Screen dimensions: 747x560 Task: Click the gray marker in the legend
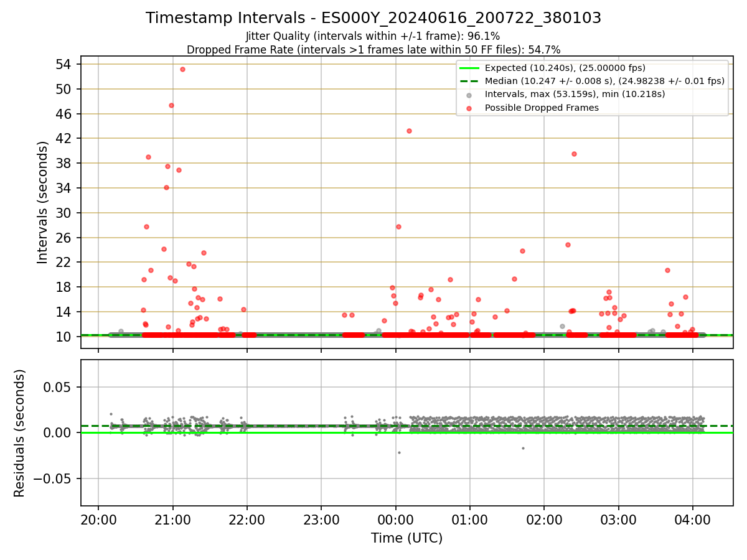pos(469,95)
